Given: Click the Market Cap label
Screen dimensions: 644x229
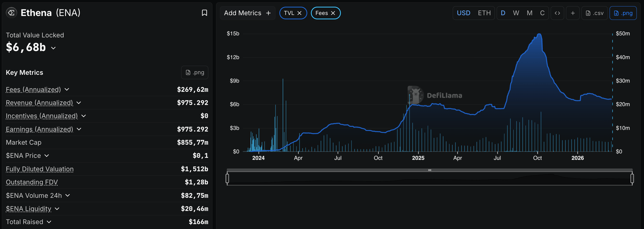Looking at the screenshot, I should click(24, 142).
